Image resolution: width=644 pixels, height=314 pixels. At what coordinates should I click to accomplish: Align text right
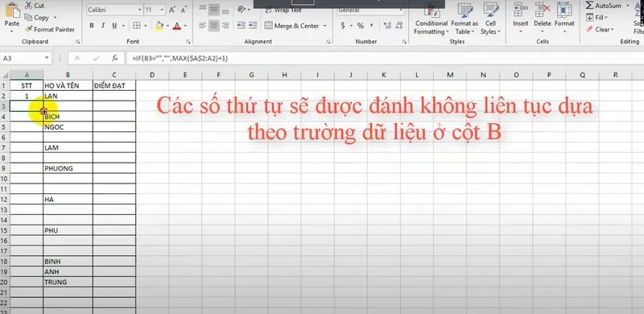pyautogui.click(x=225, y=26)
